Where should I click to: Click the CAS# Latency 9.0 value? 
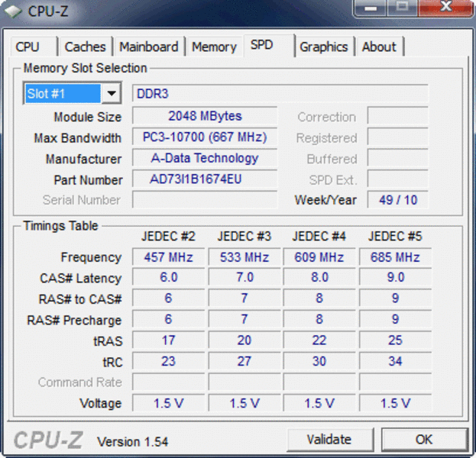click(x=395, y=278)
